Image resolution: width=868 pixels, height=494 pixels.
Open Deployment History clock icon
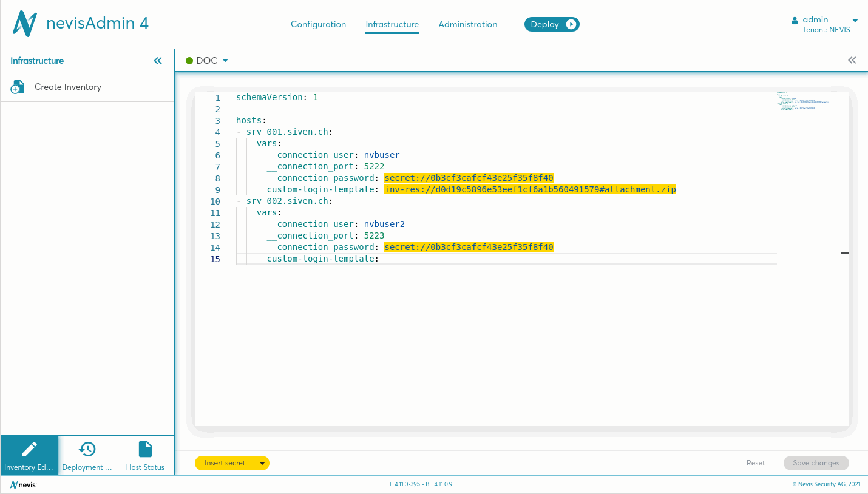click(x=87, y=449)
